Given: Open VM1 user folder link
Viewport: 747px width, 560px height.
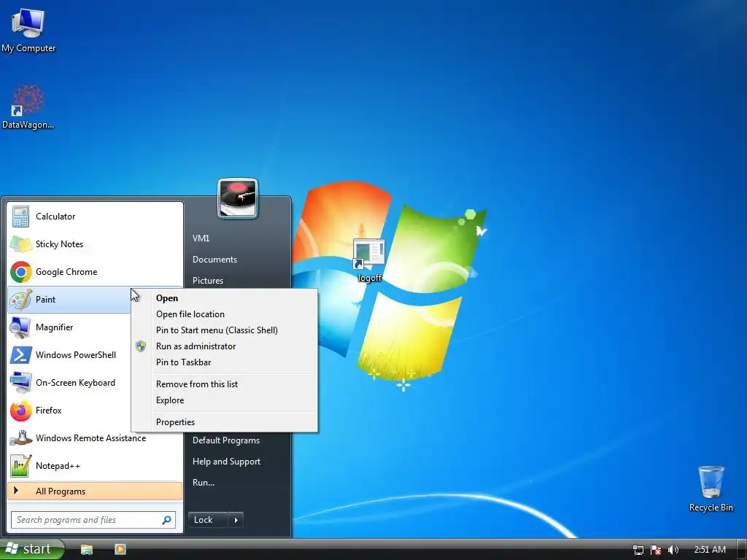Looking at the screenshot, I should 201,238.
